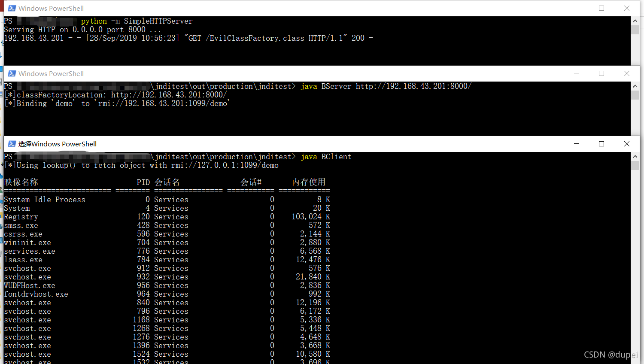Close the middle BServer PowerShell window
Viewport: 644px width, 364px height.
(x=627, y=73)
